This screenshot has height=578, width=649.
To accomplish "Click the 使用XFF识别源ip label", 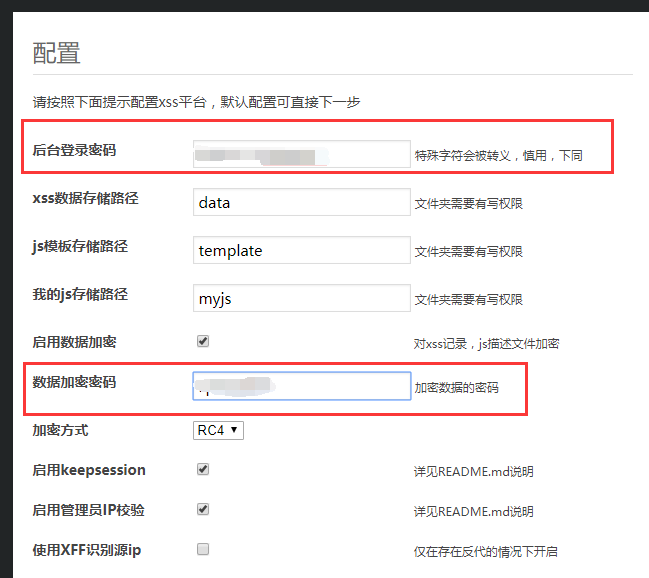I will (x=87, y=550).
